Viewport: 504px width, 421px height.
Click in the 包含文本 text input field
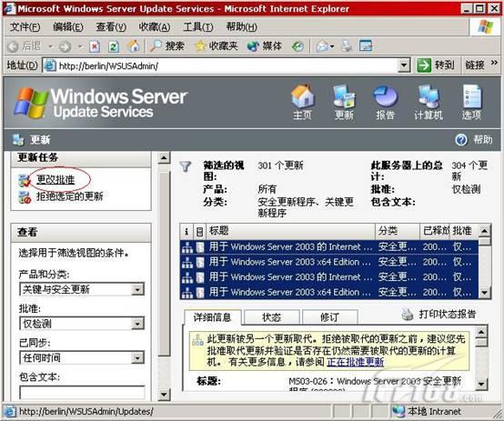(82, 392)
